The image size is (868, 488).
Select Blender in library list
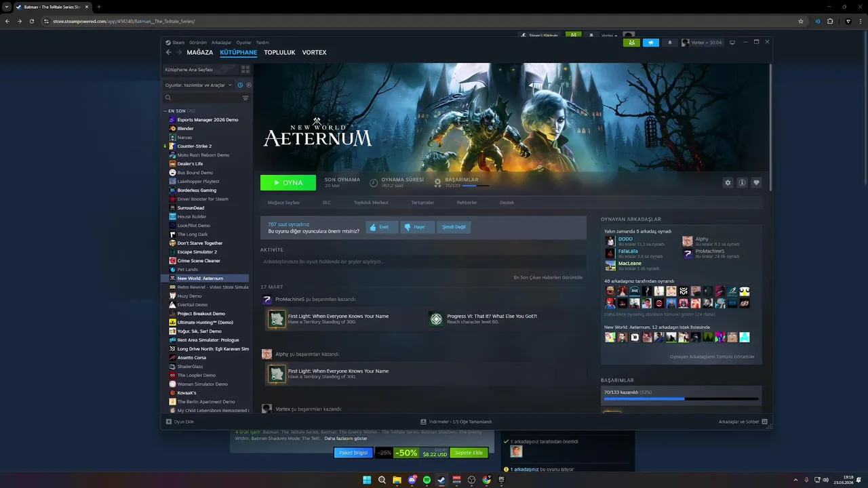point(185,128)
